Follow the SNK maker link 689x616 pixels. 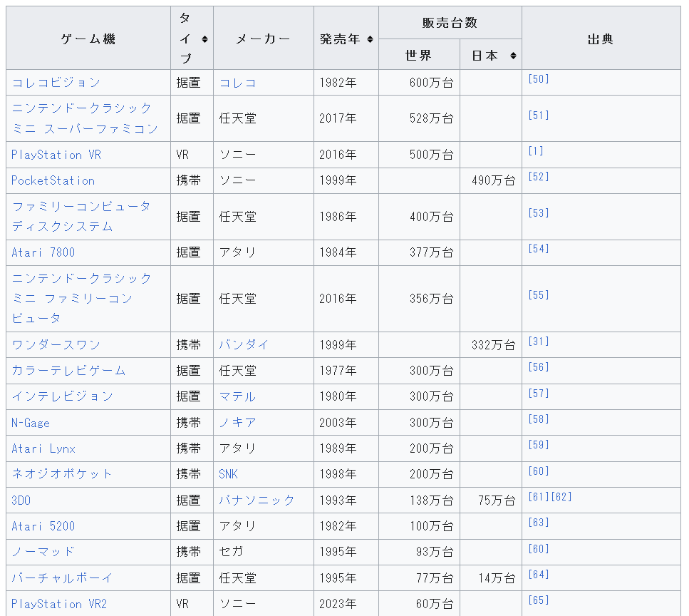(228, 474)
